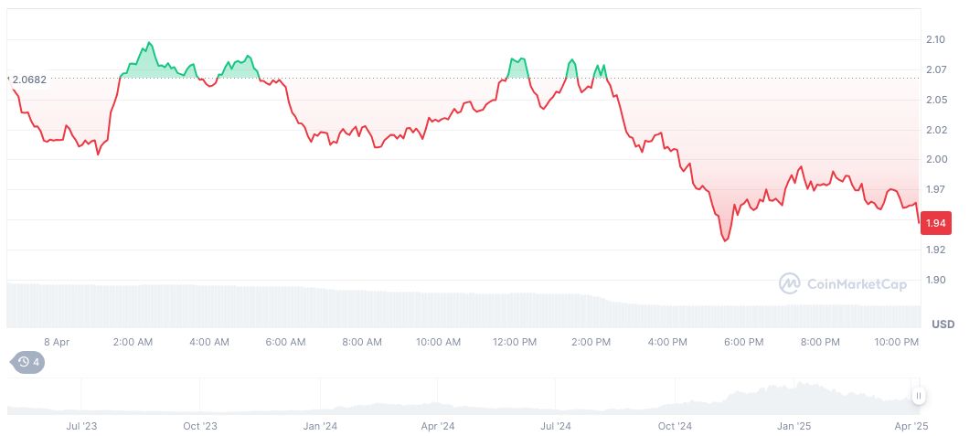Click the CoinMarketCap watermark logo
This screenshot has height=436, width=980.
pos(842,284)
